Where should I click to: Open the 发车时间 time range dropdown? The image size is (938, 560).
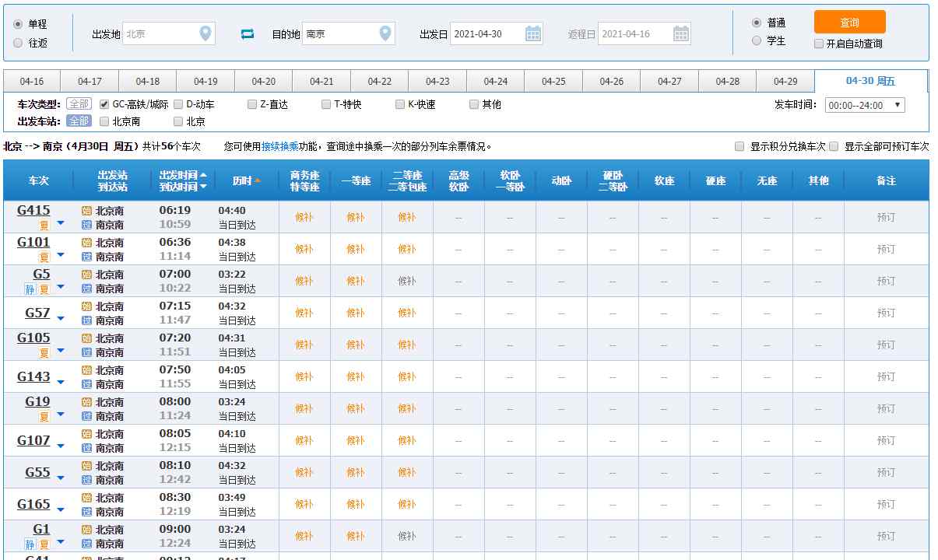tap(864, 105)
